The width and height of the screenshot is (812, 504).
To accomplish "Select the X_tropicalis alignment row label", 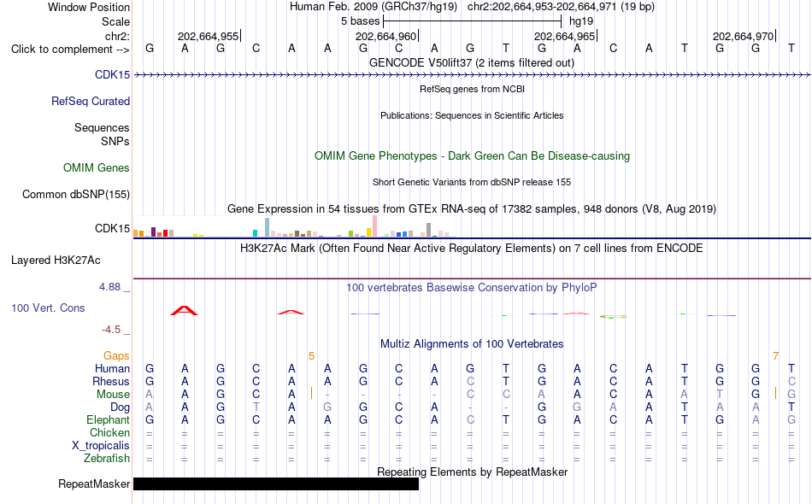I will click(x=101, y=446).
